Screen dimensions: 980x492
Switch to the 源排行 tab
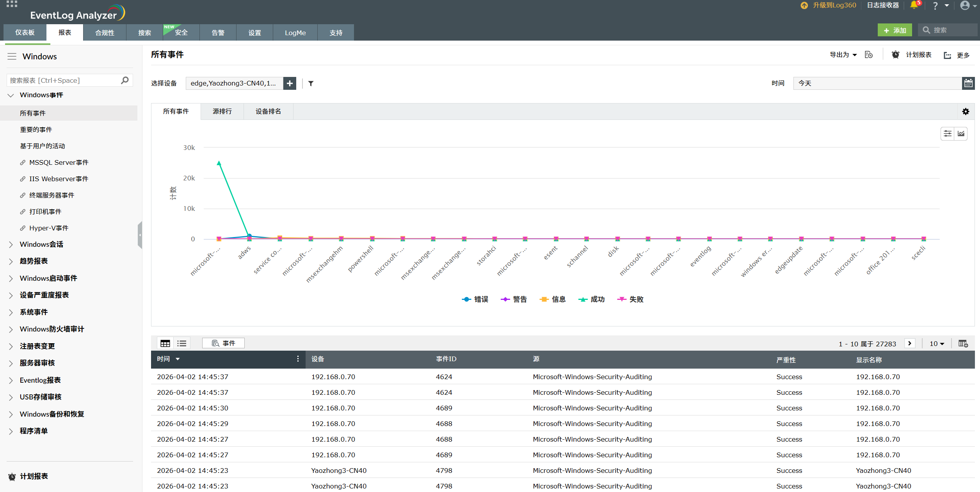(222, 112)
